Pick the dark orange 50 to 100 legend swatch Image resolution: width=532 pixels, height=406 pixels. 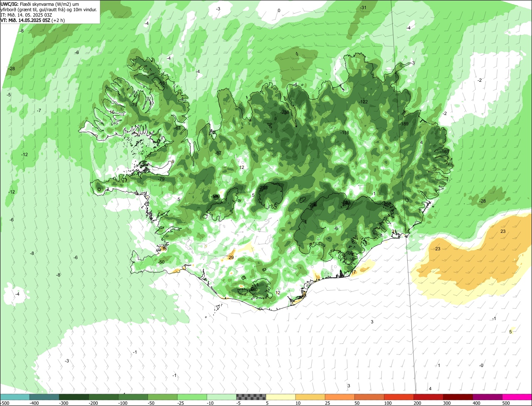(x=369, y=397)
